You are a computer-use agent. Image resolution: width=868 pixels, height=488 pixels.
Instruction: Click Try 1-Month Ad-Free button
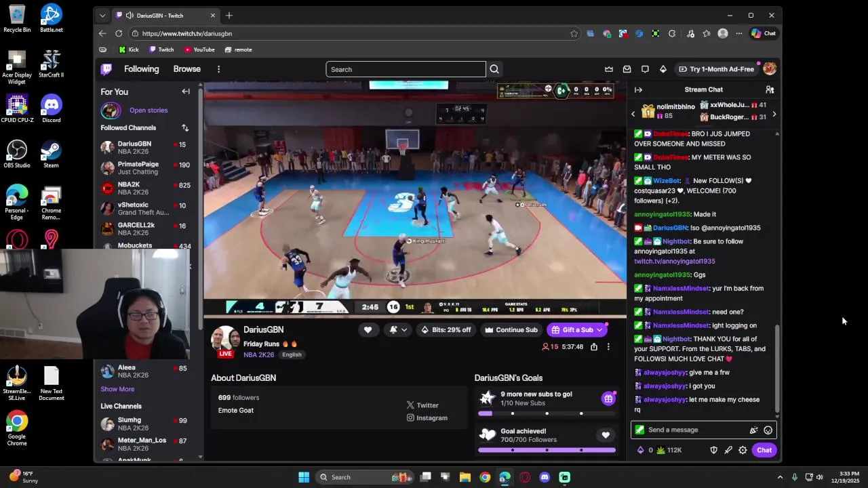click(x=716, y=69)
